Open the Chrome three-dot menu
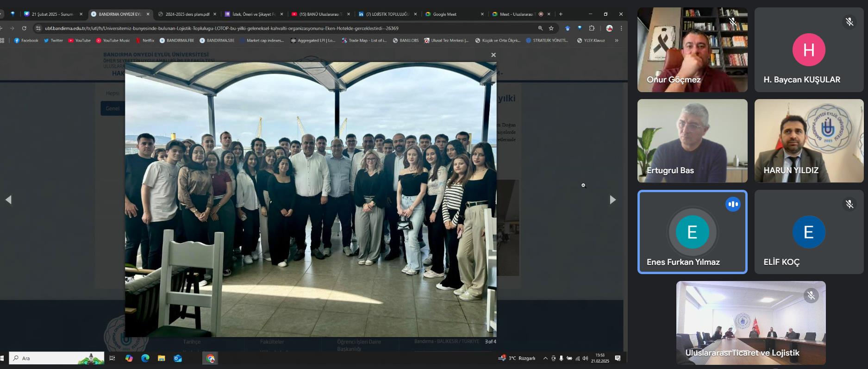 [621, 28]
